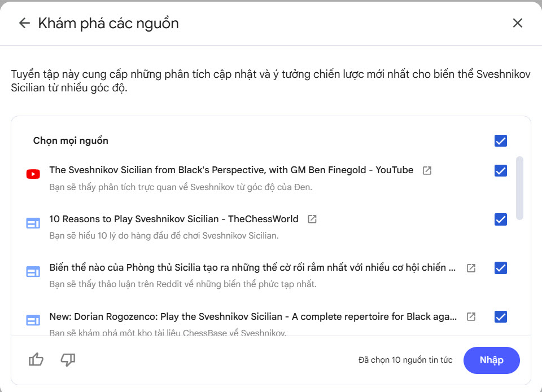Image resolution: width=542 pixels, height=392 pixels.
Task: Click web page icon beside Dorian Rogozenco source
Action: pyautogui.click(x=33, y=321)
